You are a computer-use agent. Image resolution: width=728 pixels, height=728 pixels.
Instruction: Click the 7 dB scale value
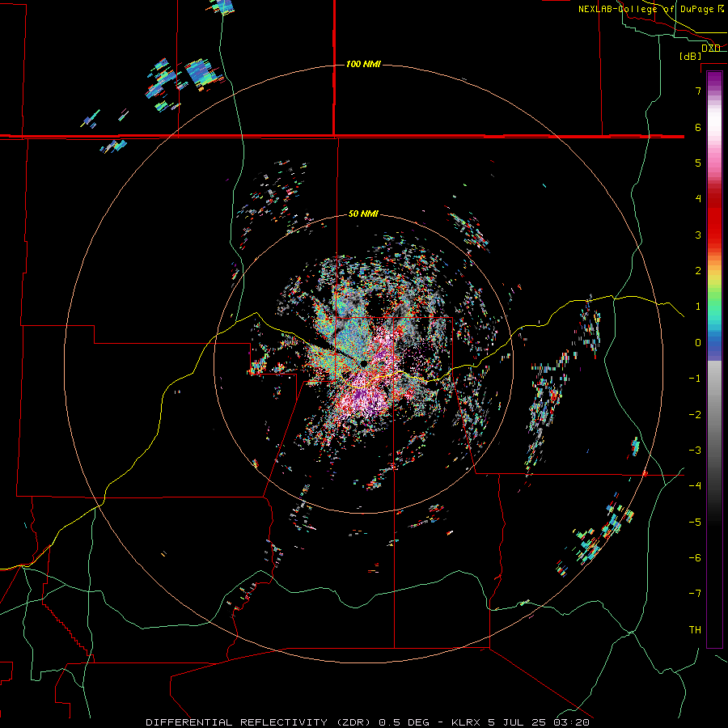coord(698,91)
